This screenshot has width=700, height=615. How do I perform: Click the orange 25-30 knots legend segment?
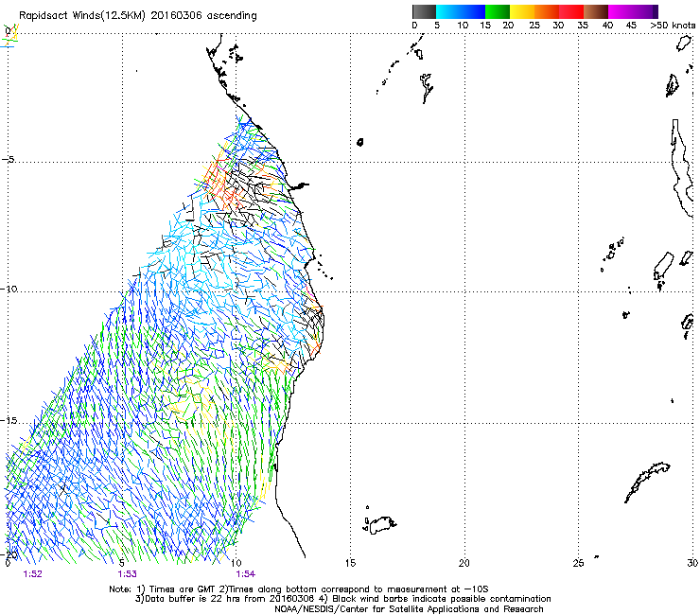pos(547,11)
